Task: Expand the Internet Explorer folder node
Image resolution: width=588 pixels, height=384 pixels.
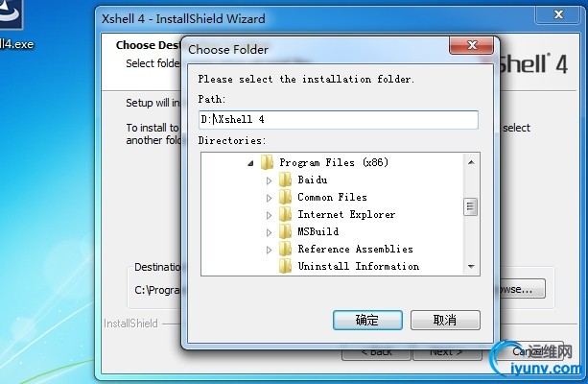Action: click(x=269, y=215)
